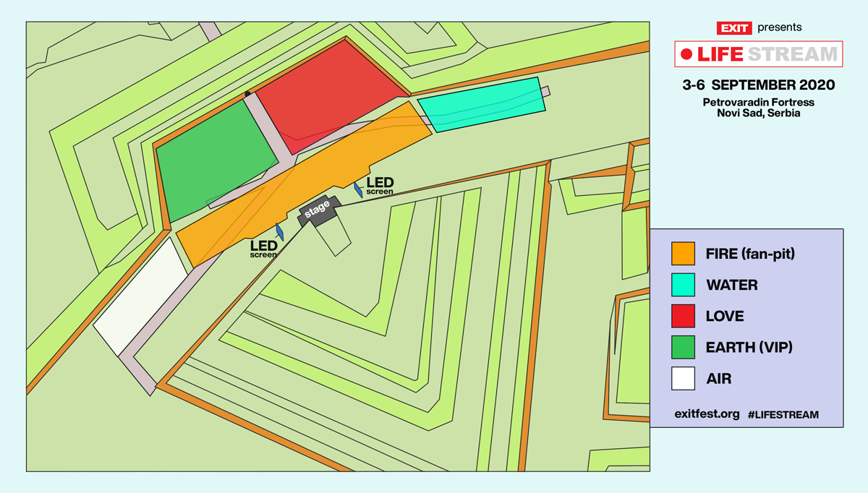
Task: Select the white AIR zone on the map
Action: (x=141, y=296)
